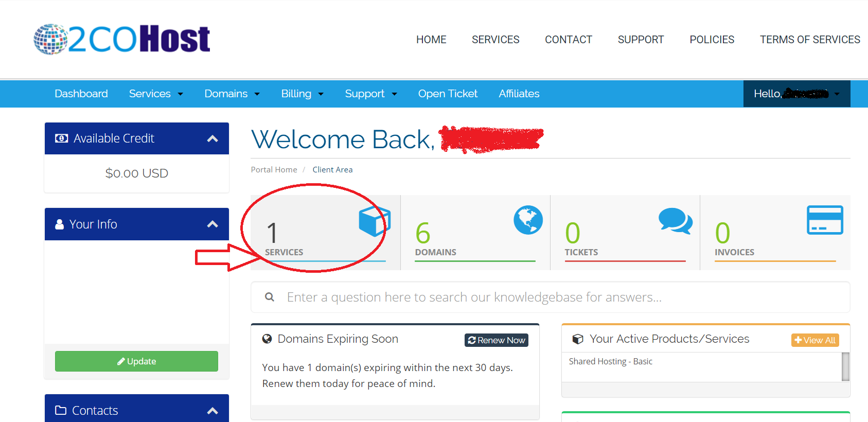Click cube icon beside Your Active Products/Services
This screenshot has width=868, height=422.
(578, 339)
